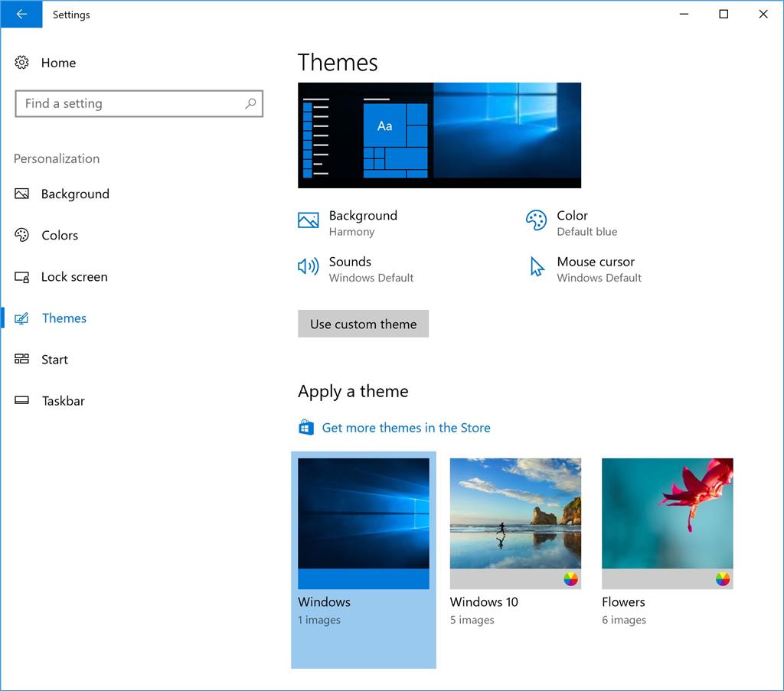This screenshot has width=784, height=691.
Task: Click the Apply a theme heading
Action: (353, 391)
